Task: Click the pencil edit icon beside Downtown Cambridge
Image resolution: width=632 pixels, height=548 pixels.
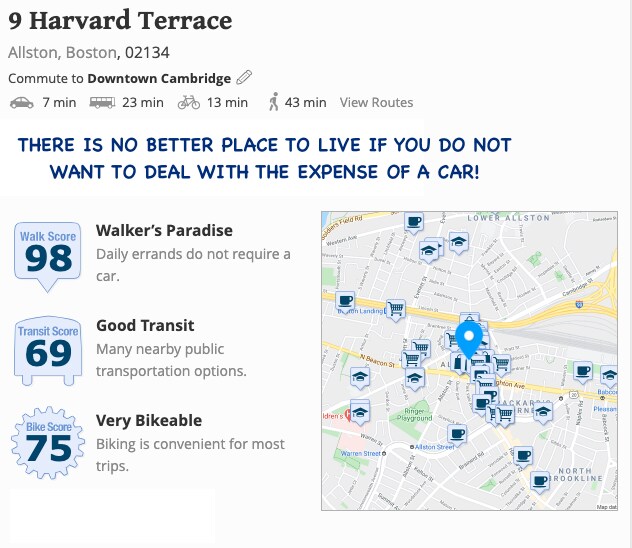Action: 244,77
